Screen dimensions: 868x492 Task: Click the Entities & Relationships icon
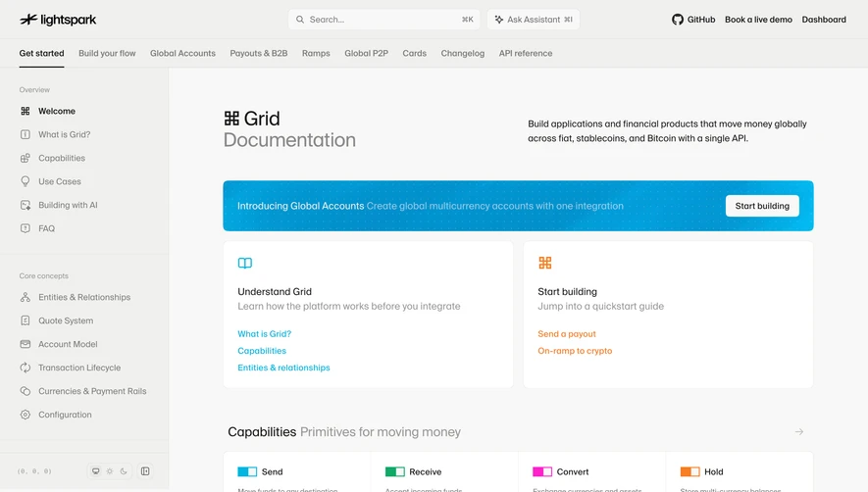(x=26, y=297)
